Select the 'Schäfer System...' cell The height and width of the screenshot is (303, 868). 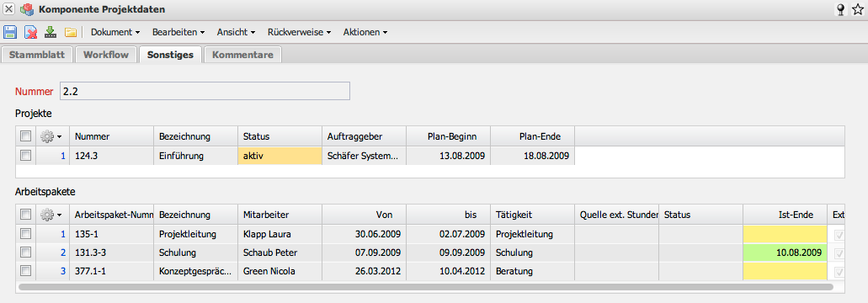pos(364,156)
